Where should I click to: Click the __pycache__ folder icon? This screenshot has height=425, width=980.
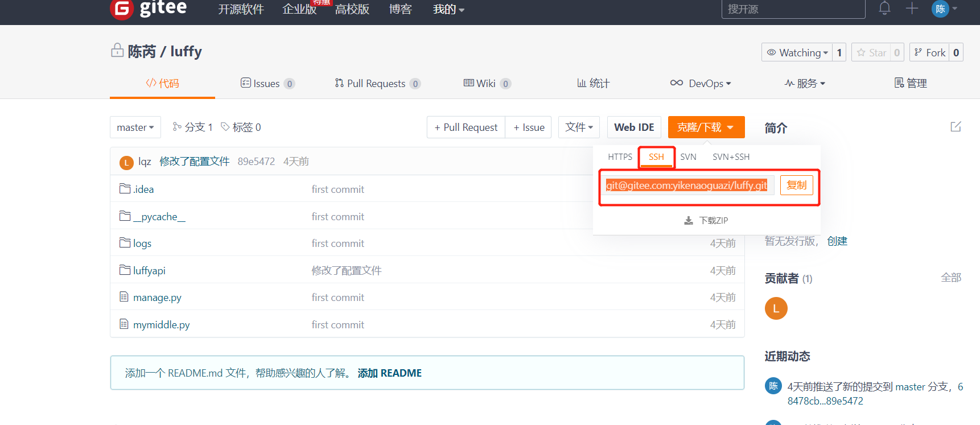point(125,216)
